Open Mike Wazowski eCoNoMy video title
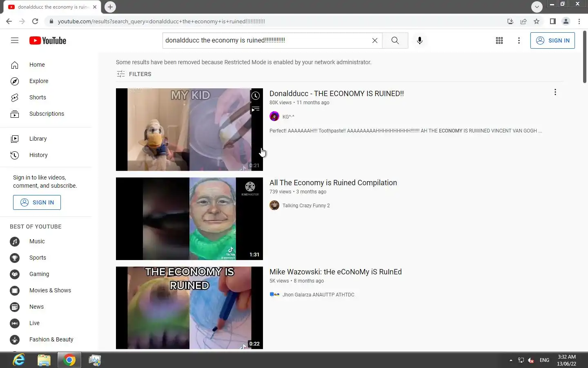Viewport: 588px width, 368px height. [336, 272]
